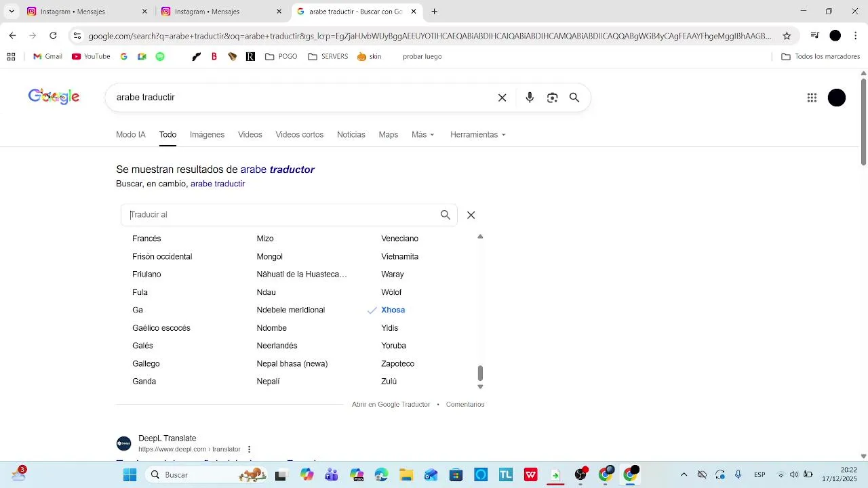Switch to Maps results tab
868x488 pixels.
click(389, 135)
